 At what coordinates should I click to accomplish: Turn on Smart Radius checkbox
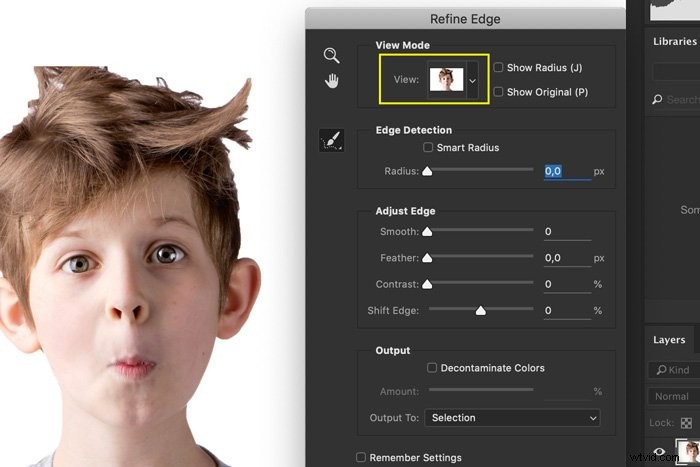(x=428, y=147)
